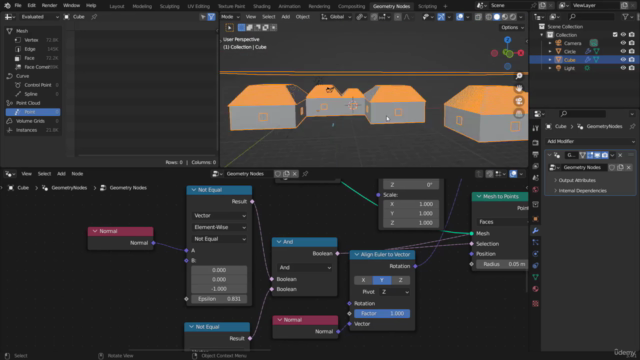Expand Internal Dependencies panel
This screenshot has height=360, width=640.
[582, 191]
